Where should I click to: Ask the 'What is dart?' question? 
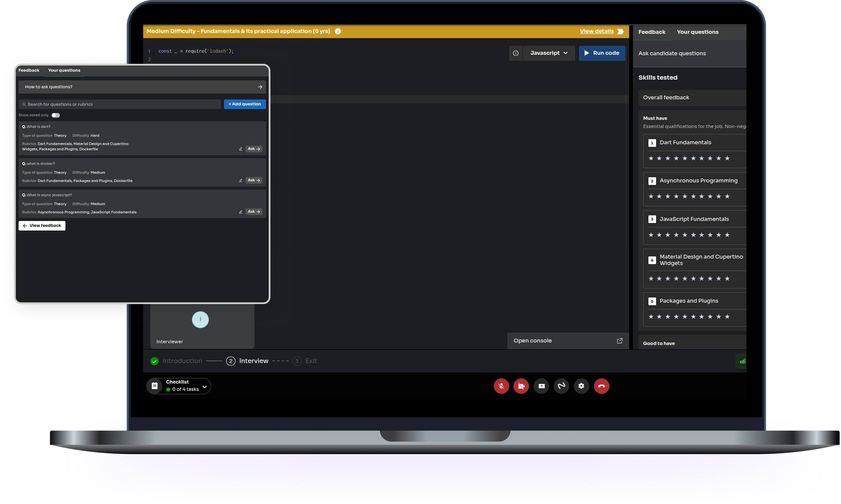coord(253,149)
